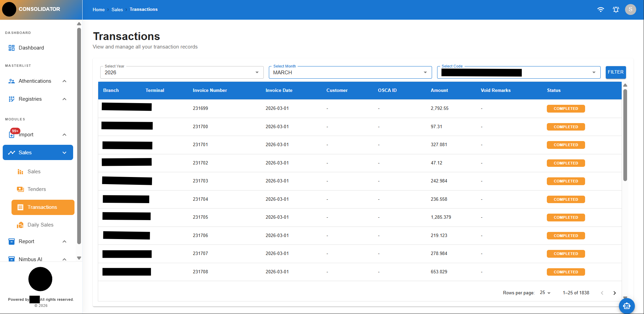Expand the Report sidebar section

64,241
